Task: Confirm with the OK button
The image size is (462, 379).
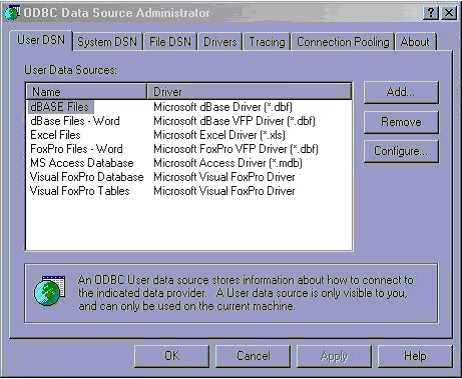Action: click(172, 356)
